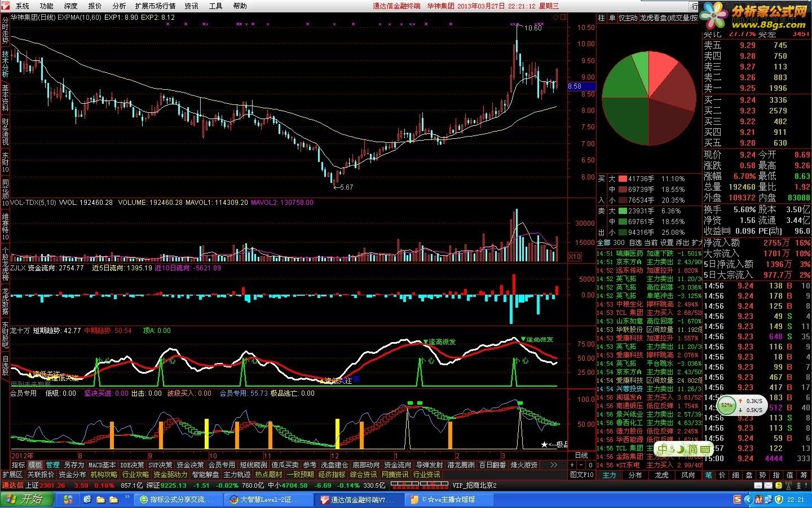
Task: Click the zero reset button under chart
Action: point(590,465)
